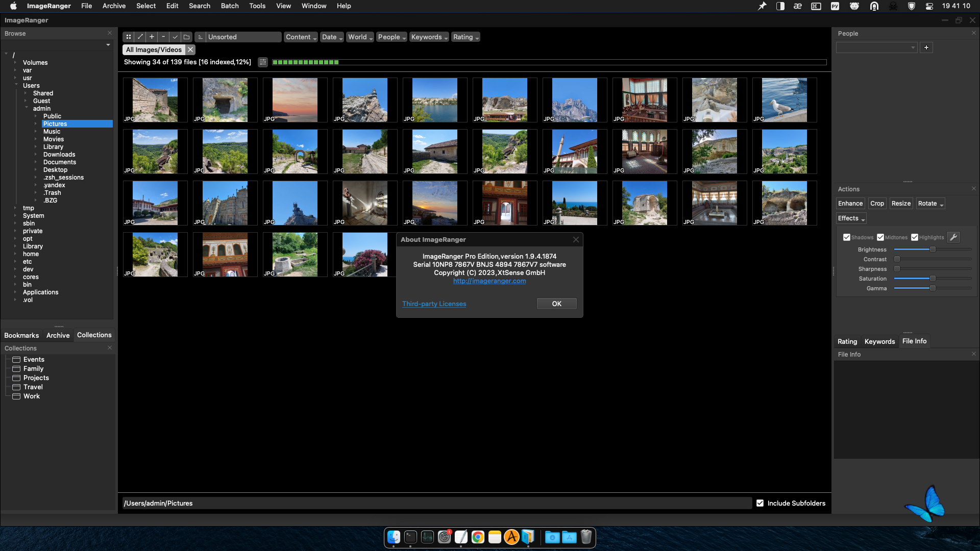Click the grid view icon in toolbar
The image size is (980, 551).
129,37
